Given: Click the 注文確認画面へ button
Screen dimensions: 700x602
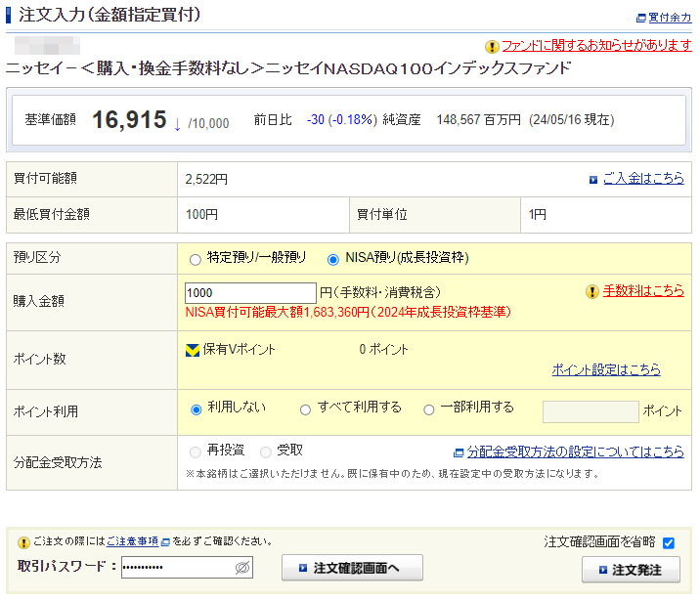Looking at the screenshot, I should (x=352, y=568).
